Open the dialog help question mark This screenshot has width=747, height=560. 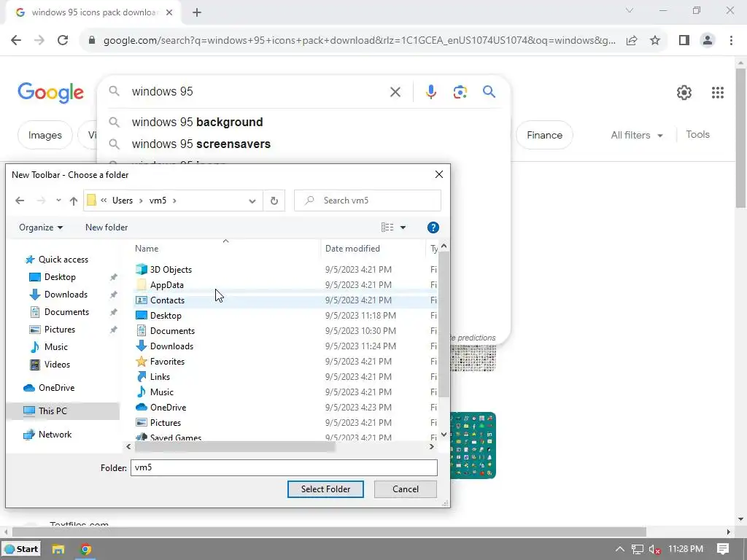click(x=433, y=227)
